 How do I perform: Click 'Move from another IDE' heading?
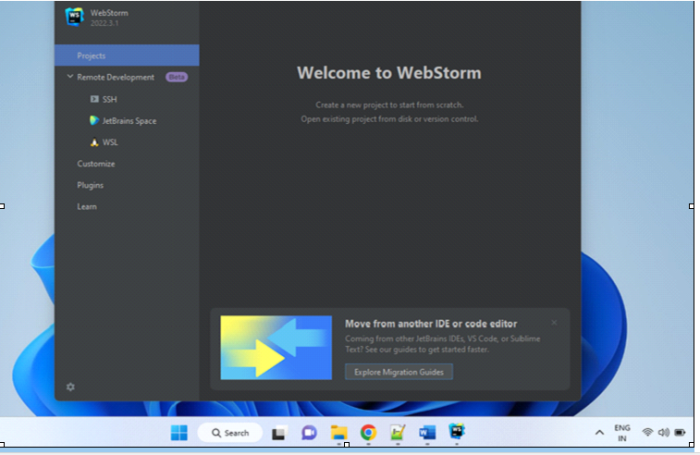pyautogui.click(x=431, y=324)
